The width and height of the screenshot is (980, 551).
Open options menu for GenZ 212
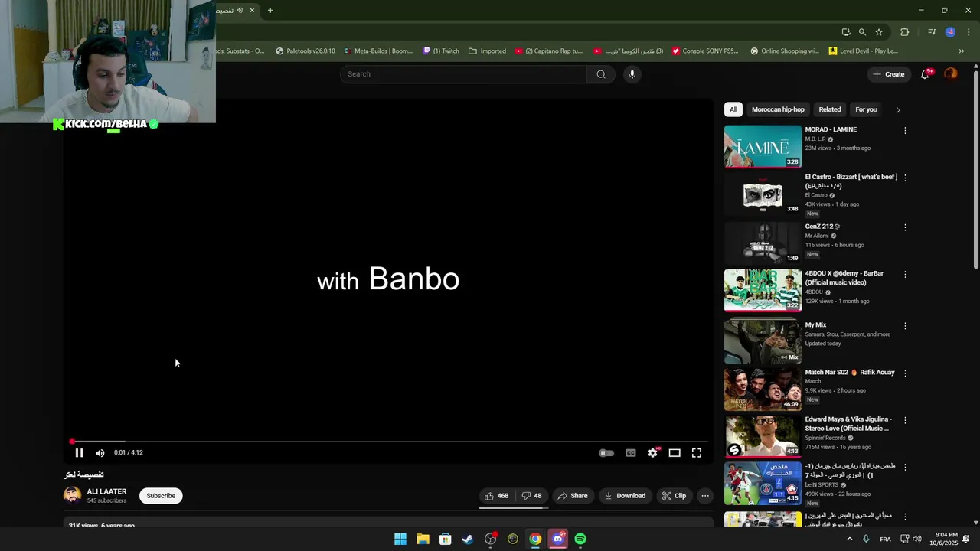tap(905, 227)
